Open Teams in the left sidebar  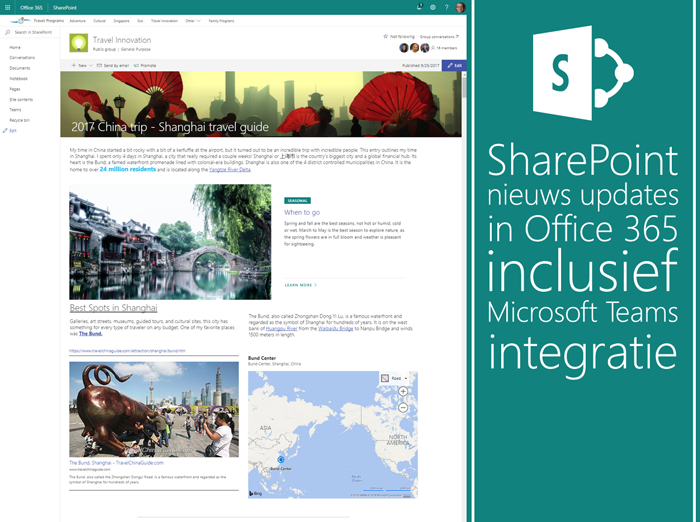point(15,109)
